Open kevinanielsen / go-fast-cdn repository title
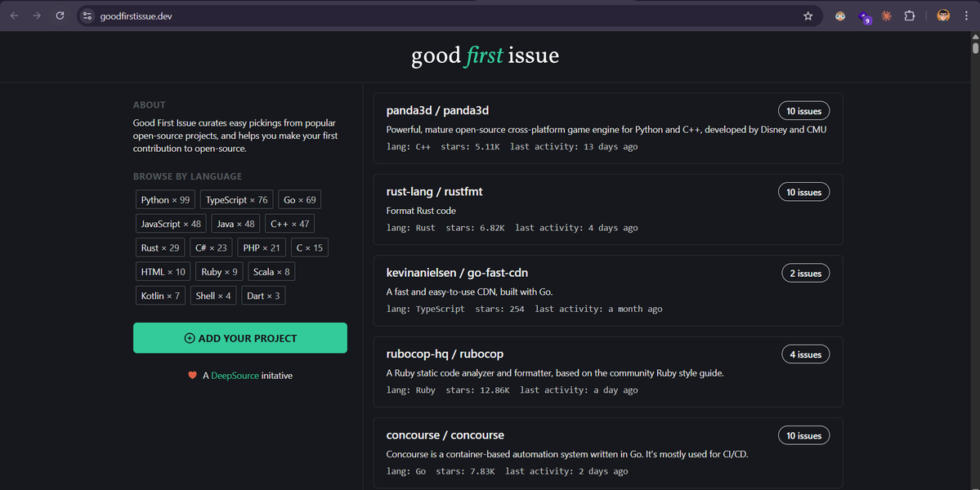The image size is (980, 490). [x=457, y=273]
